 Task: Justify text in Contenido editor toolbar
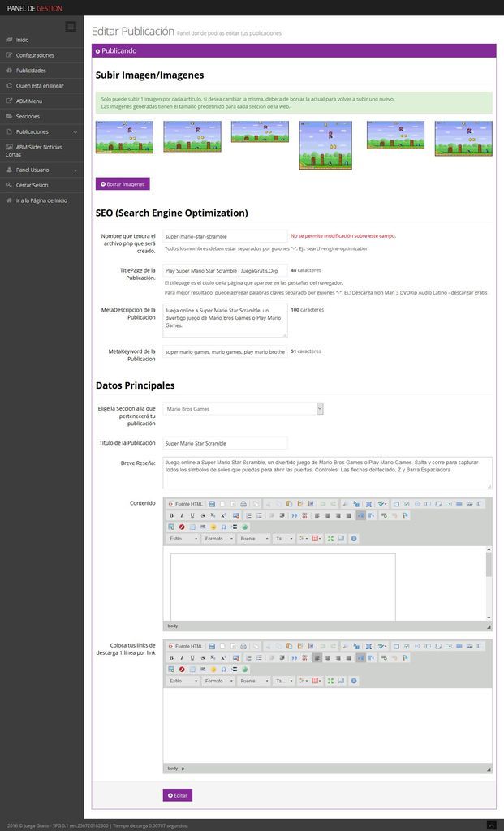348,515
